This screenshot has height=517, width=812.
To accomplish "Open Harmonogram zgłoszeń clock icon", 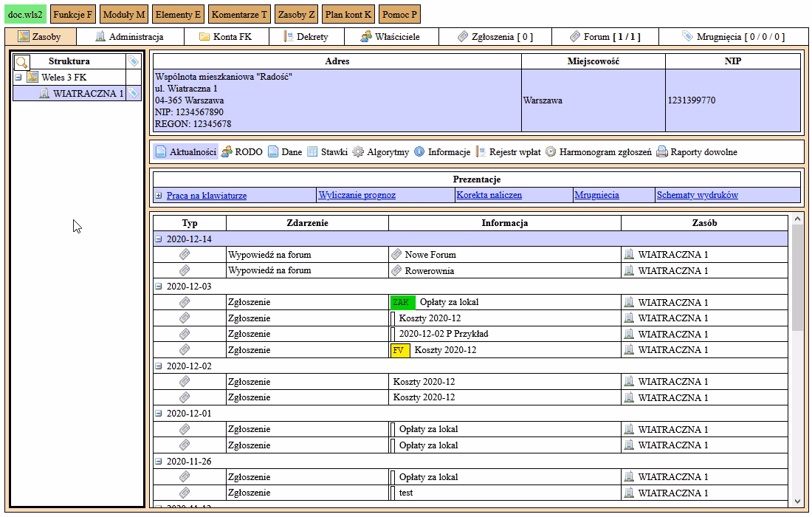I will [x=551, y=152].
